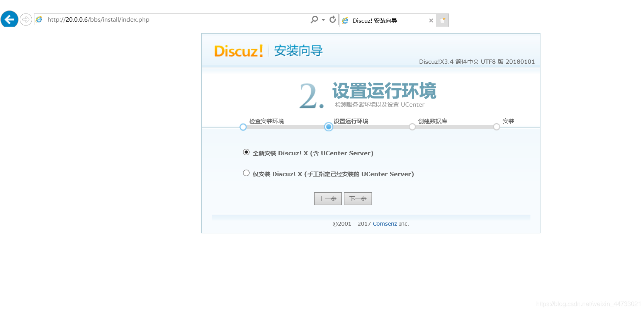
Task: Open a new browser tab
Action: point(442,20)
